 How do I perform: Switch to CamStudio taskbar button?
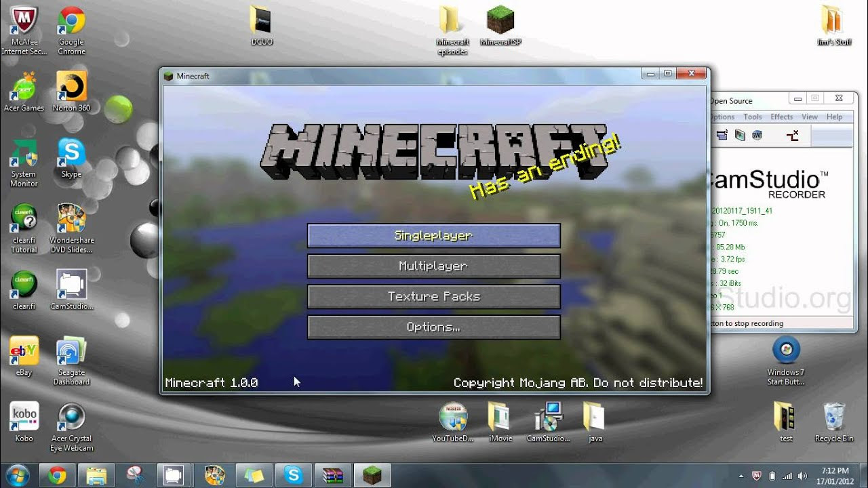click(175, 476)
